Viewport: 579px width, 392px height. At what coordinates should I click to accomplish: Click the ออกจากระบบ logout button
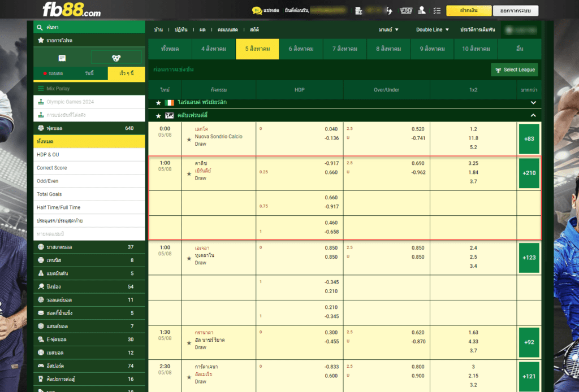[x=516, y=10]
